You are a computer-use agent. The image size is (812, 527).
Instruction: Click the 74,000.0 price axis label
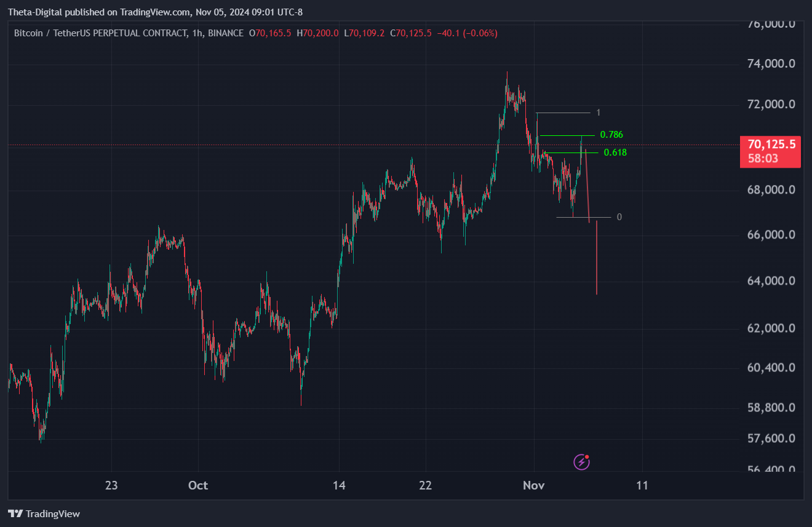(x=771, y=64)
